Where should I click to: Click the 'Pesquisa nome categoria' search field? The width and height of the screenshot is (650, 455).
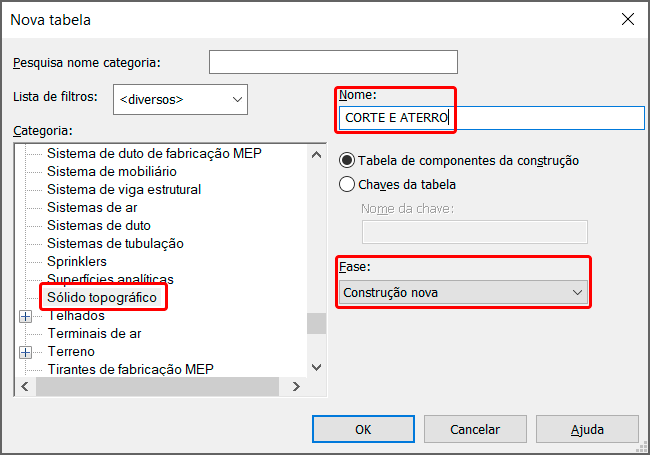(x=333, y=62)
